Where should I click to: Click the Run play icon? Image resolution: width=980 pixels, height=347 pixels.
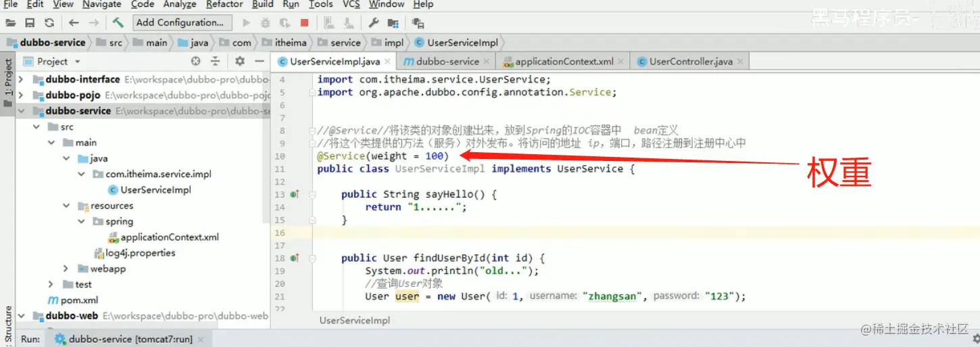(x=247, y=23)
